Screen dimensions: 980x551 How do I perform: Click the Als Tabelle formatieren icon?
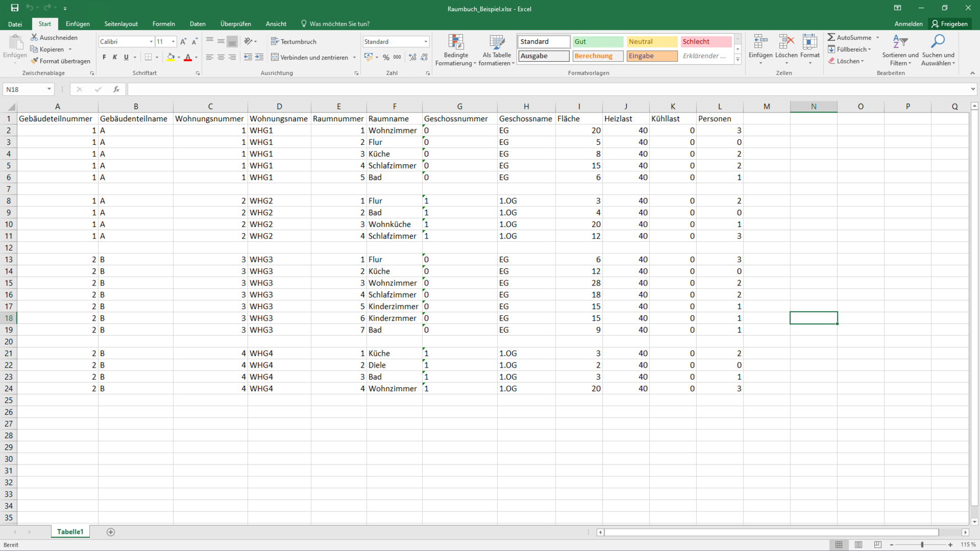pyautogui.click(x=497, y=43)
